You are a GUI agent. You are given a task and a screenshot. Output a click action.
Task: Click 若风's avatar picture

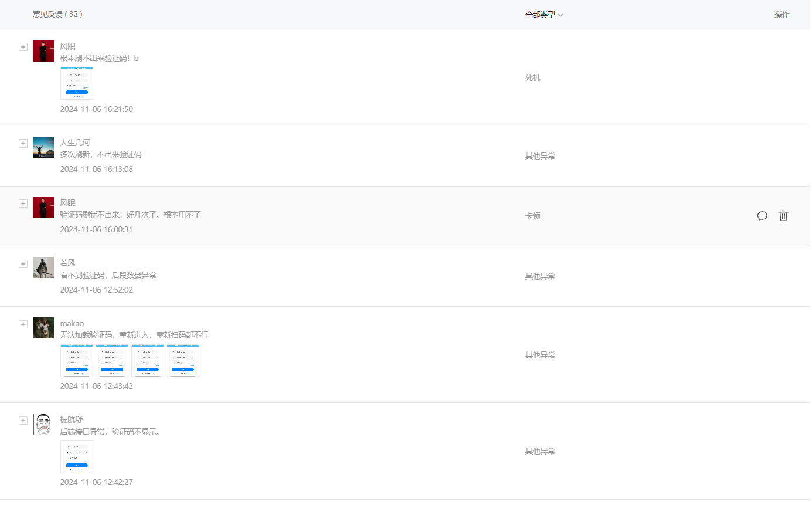coord(43,267)
